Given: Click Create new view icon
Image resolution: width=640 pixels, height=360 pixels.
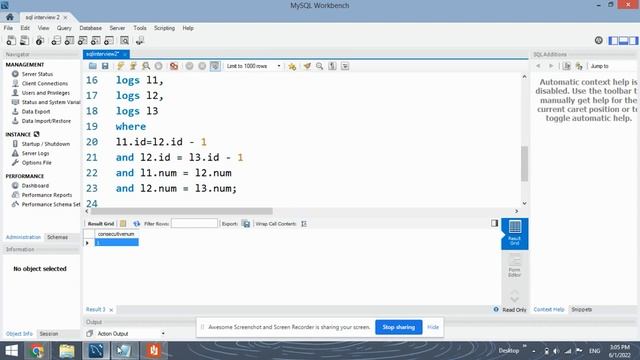Looking at the screenshot, I should point(82,40).
